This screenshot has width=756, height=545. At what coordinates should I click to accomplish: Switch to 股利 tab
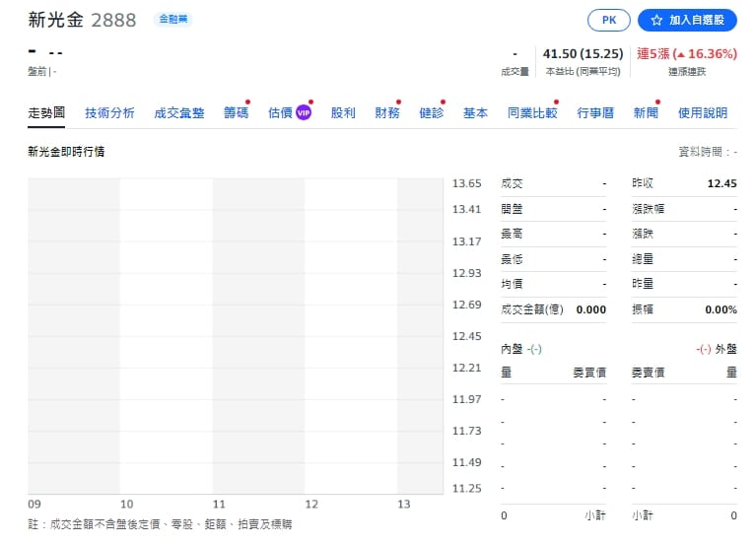click(x=343, y=112)
